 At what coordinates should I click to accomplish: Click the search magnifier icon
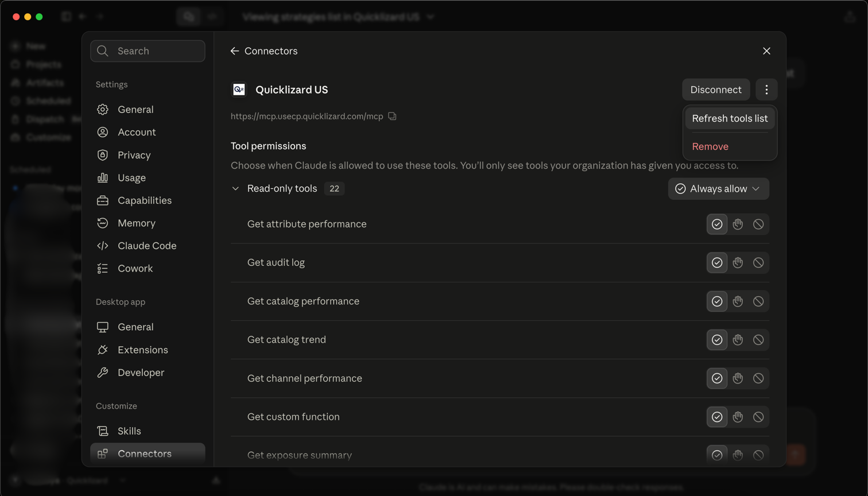[103, 51]
